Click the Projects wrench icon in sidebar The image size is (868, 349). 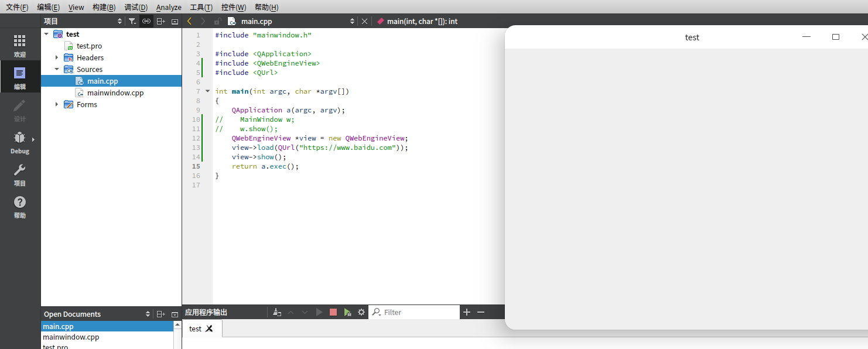20,174
